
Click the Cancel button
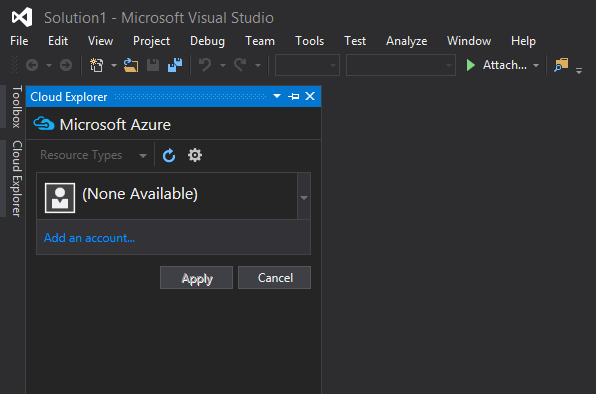click(x=274, y=278)
